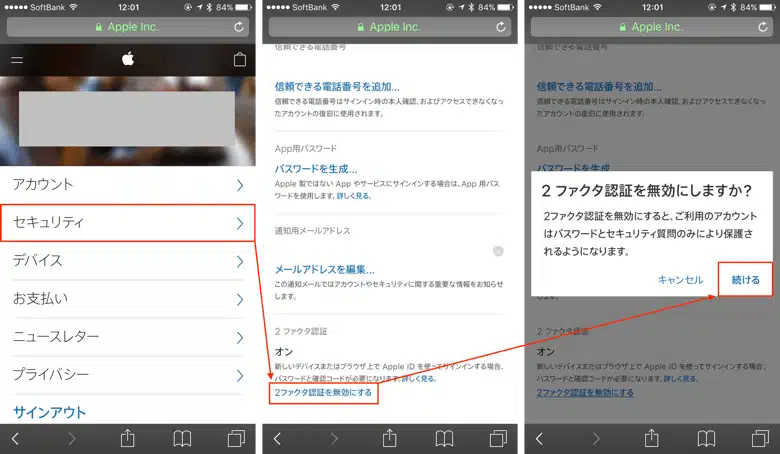Tap 続ける button in dialog

pos(745,279)
